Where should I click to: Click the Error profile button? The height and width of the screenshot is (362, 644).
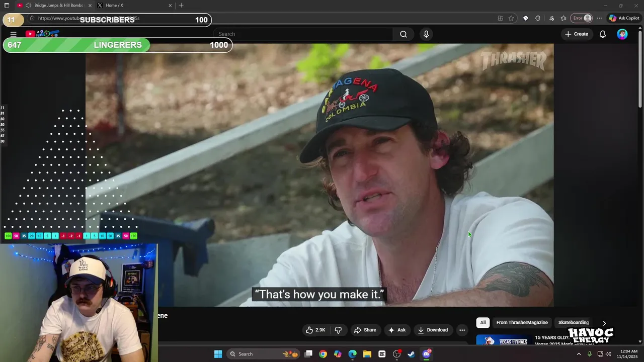tap(583, 18)
